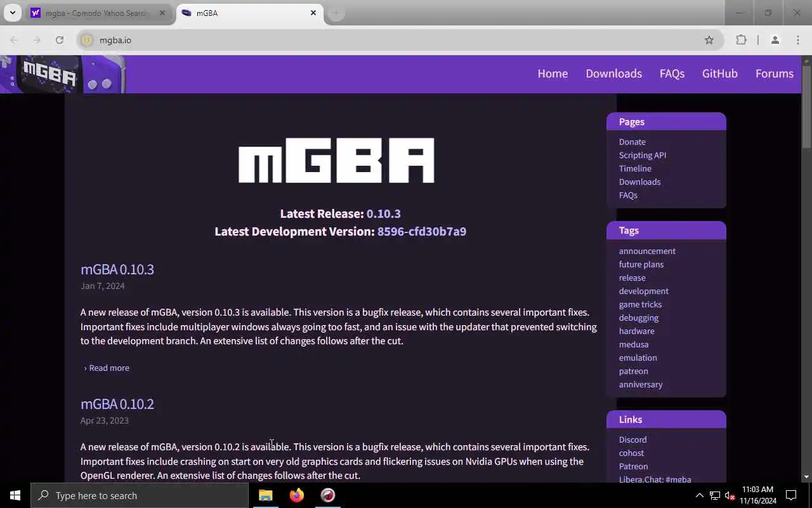Open FAQs in Pages sidebar

click(628, 195)
